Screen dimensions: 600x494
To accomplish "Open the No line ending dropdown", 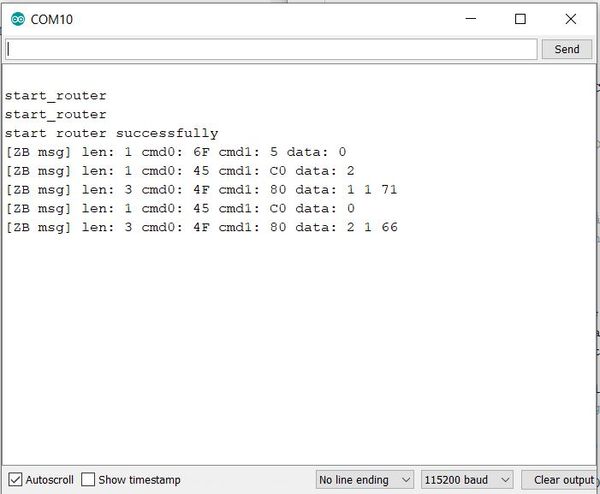I will coord(365,479).
